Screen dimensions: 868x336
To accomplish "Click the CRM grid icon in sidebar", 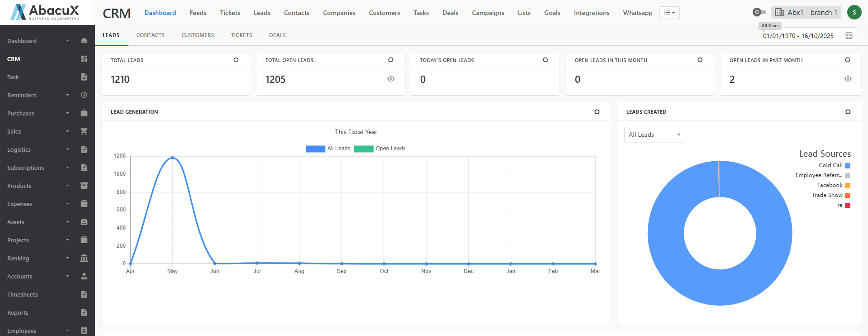I will click(x=84, y=59).
